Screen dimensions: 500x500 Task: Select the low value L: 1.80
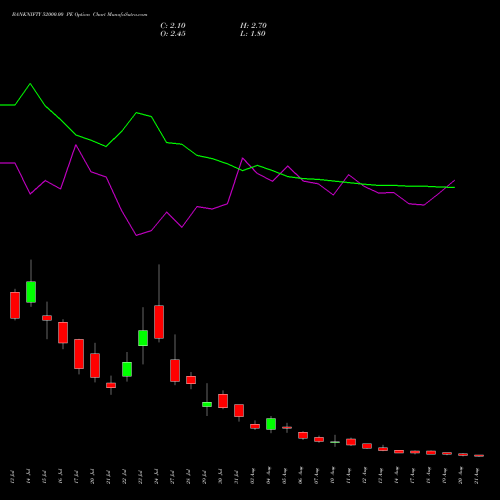click(253, 34)
